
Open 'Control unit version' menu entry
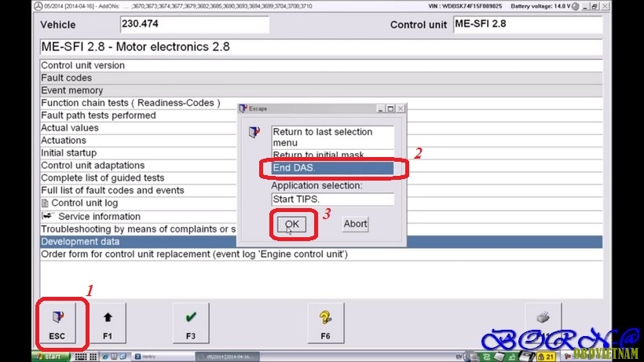321,65
